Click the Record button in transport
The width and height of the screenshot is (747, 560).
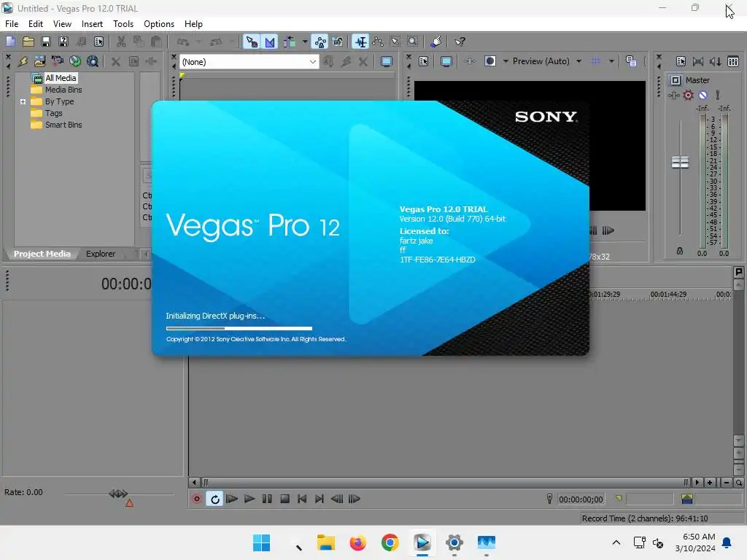click(x=197, y=499)
